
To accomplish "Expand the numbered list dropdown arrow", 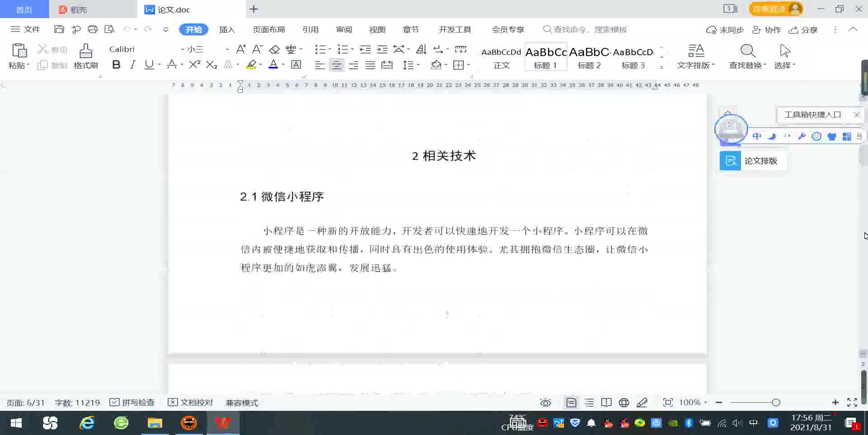I will point(352,49).
